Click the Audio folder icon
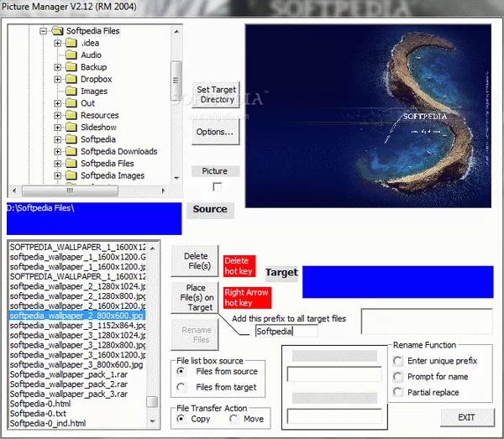Viewport: 504px width, 439px height. click(71, 55)
